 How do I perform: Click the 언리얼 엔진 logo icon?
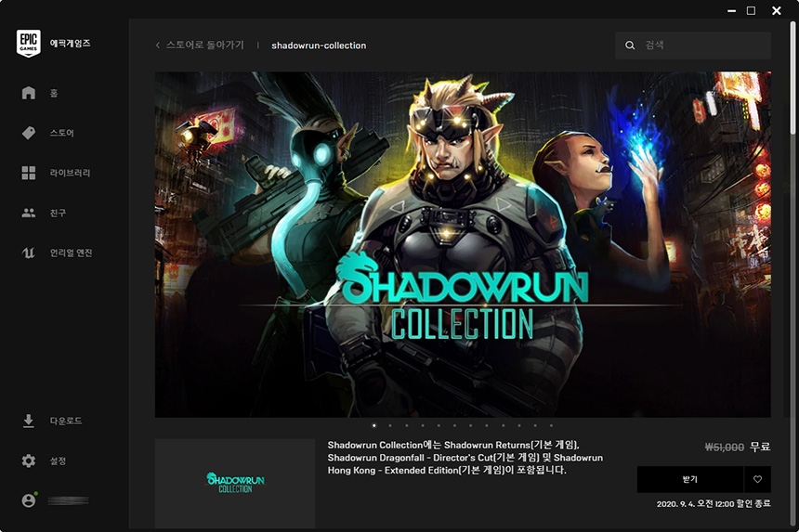coord(29,253)
